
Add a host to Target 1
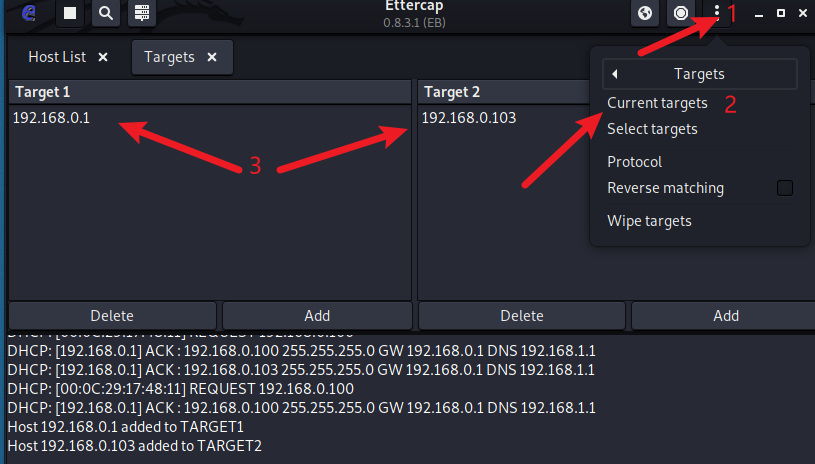pos(317,315)
